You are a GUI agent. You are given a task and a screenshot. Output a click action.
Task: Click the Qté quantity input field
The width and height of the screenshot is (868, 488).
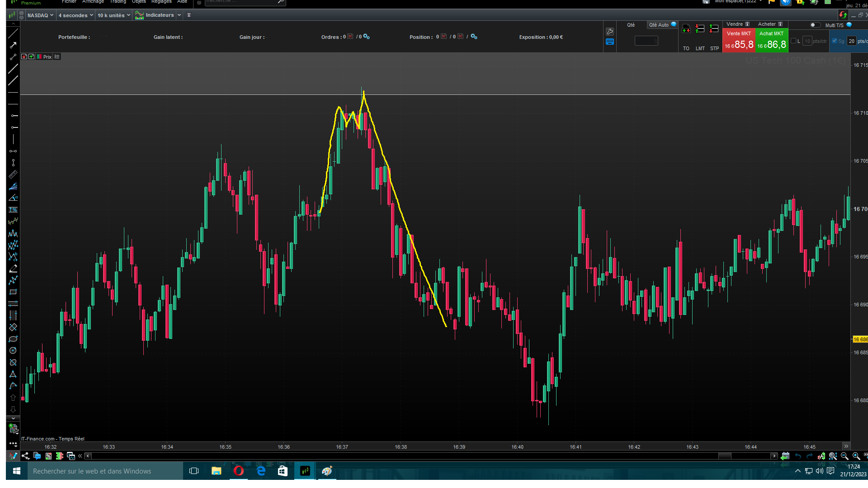(x=646, y=41)
